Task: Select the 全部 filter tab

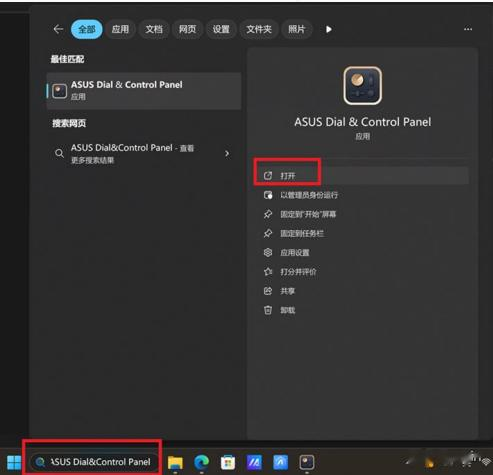Action: click(x=87, y=29)
